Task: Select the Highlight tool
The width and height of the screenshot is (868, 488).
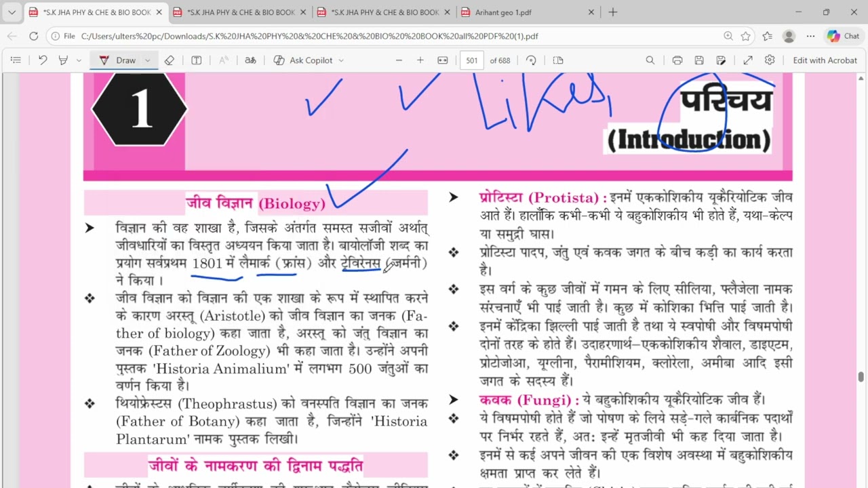Action: [x=63, y=60]
